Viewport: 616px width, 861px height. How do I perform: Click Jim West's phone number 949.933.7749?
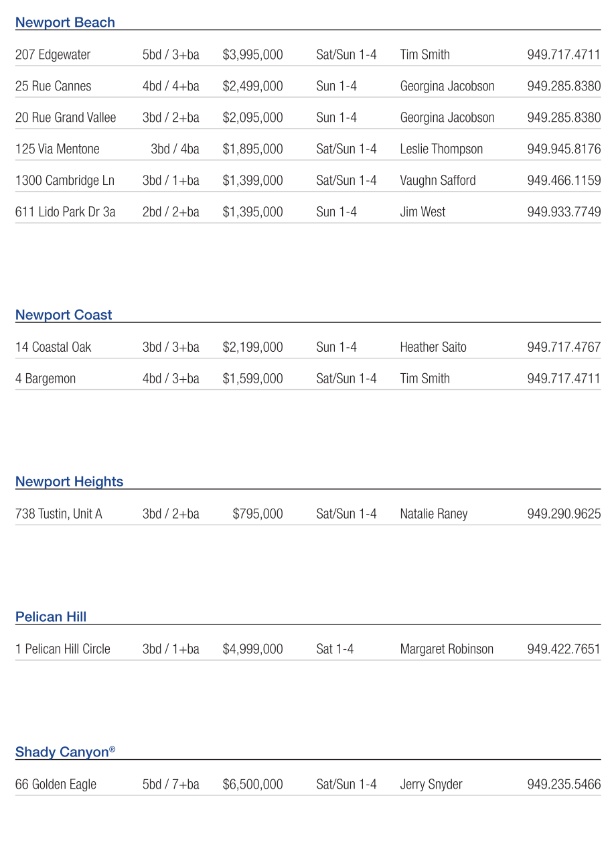click(564, 212)
